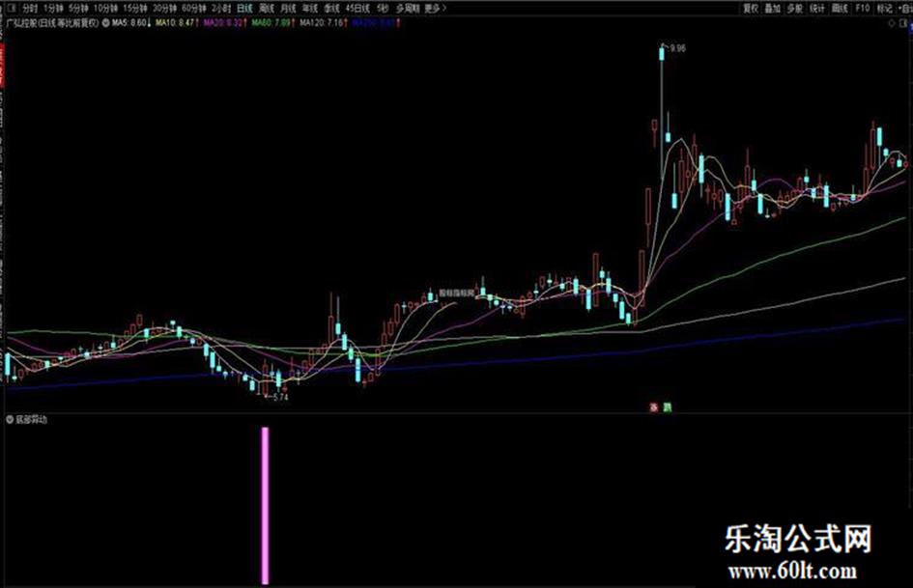Click the round icon before MA5
Viewport: 913px width, 588px height.
[x=106, y=23]
